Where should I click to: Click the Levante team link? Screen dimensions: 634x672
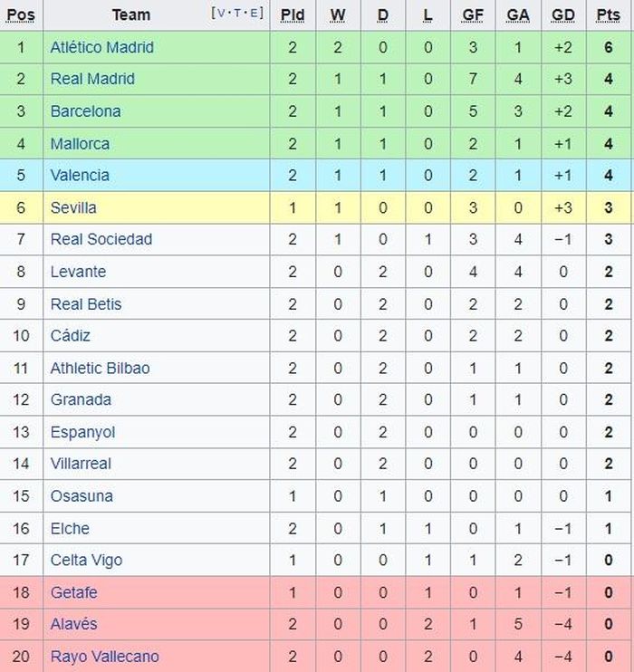[78, 272]
